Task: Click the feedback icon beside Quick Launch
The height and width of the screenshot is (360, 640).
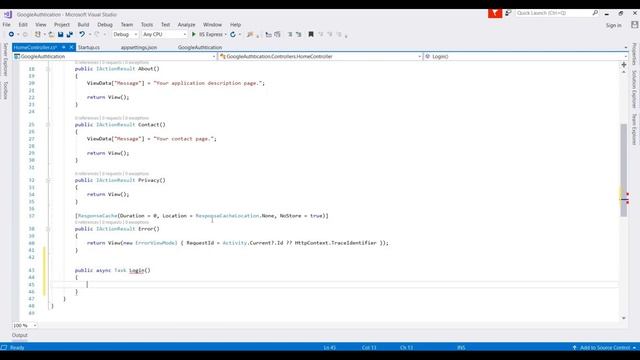Action: 508,13
